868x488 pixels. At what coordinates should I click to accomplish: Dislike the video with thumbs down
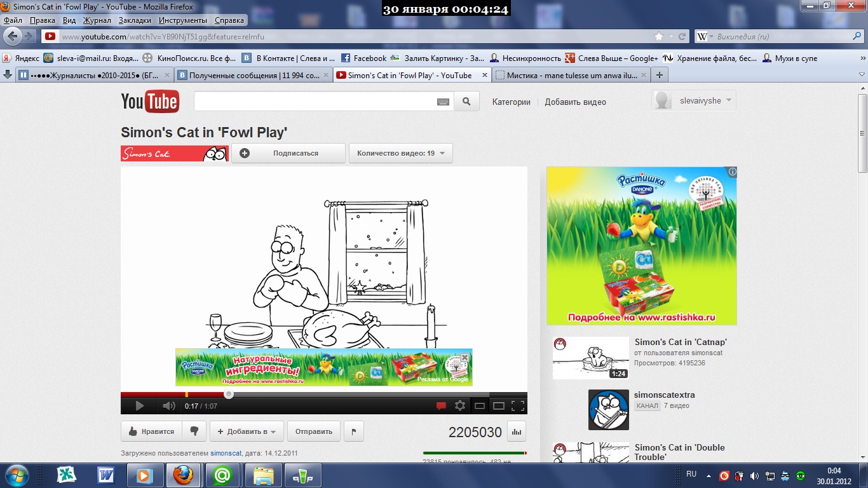pos(194,431)
